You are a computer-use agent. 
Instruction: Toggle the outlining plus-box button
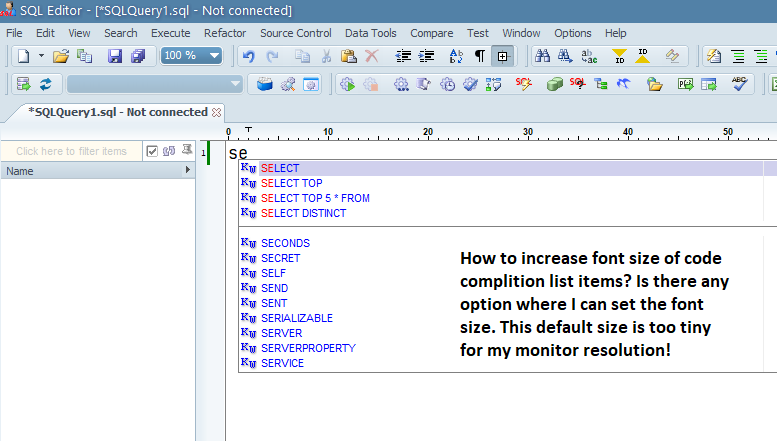pos(502,56)
